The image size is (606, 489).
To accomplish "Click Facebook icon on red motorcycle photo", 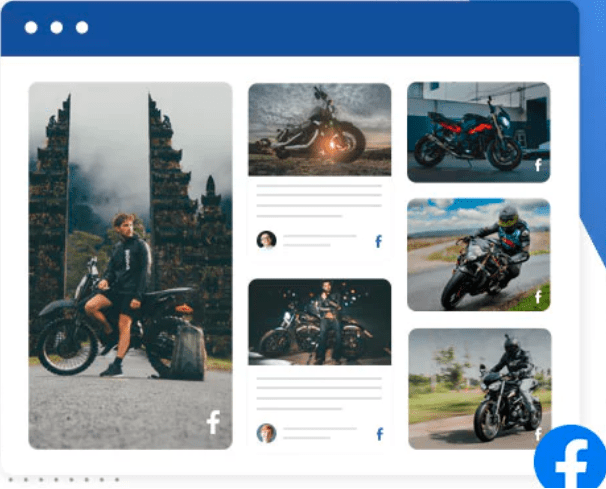I will [x=538, y=165].
